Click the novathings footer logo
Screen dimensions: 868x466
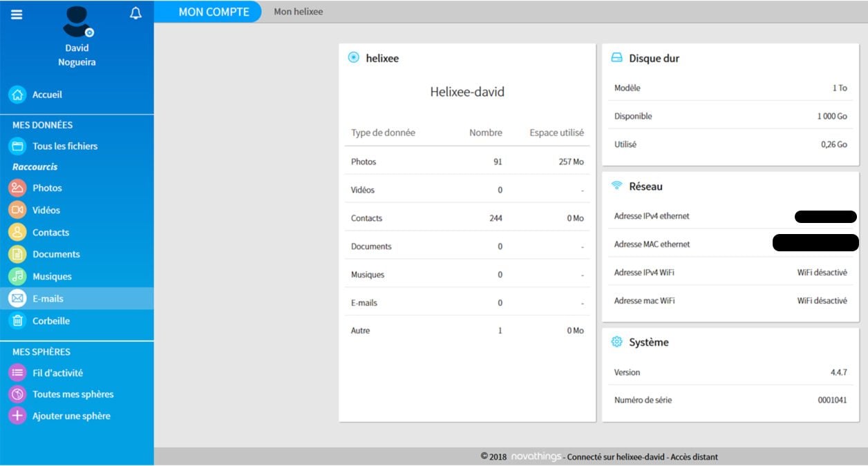pyautogui.click(x=536, y=457)
